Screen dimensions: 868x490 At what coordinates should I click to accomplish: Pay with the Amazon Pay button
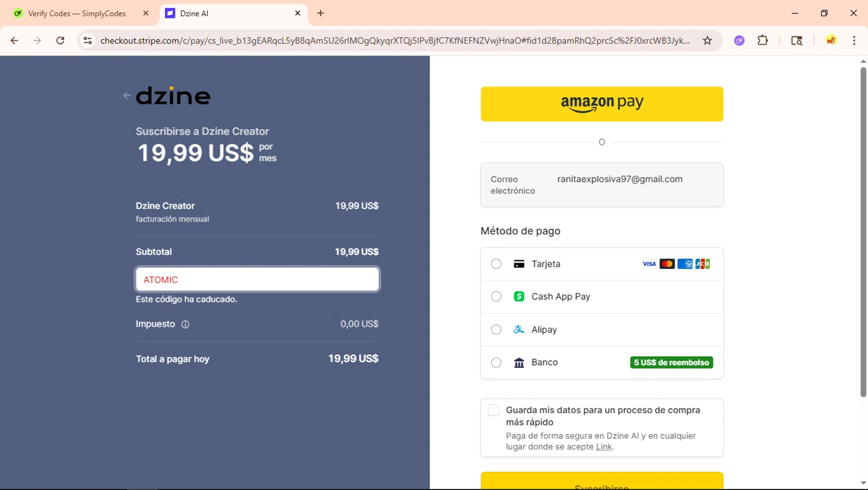point(602,104)
